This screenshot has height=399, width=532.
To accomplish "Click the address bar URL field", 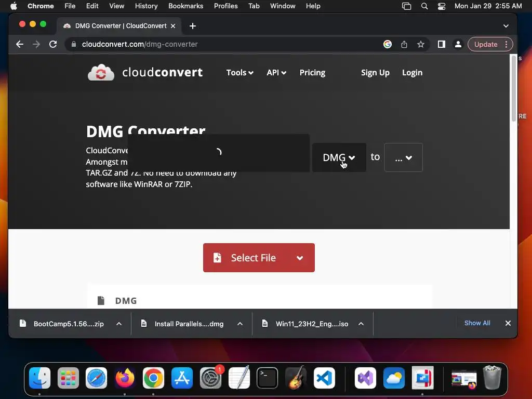I will pos(224,44).
